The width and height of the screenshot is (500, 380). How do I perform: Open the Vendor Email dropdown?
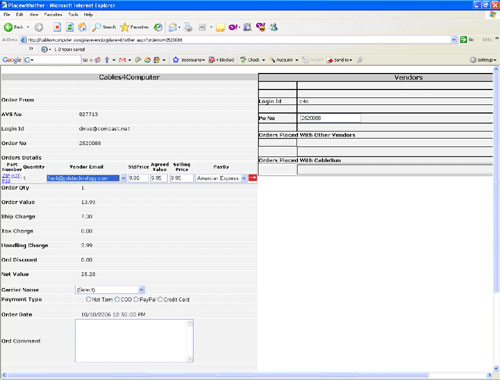click(x=86, y=178)
